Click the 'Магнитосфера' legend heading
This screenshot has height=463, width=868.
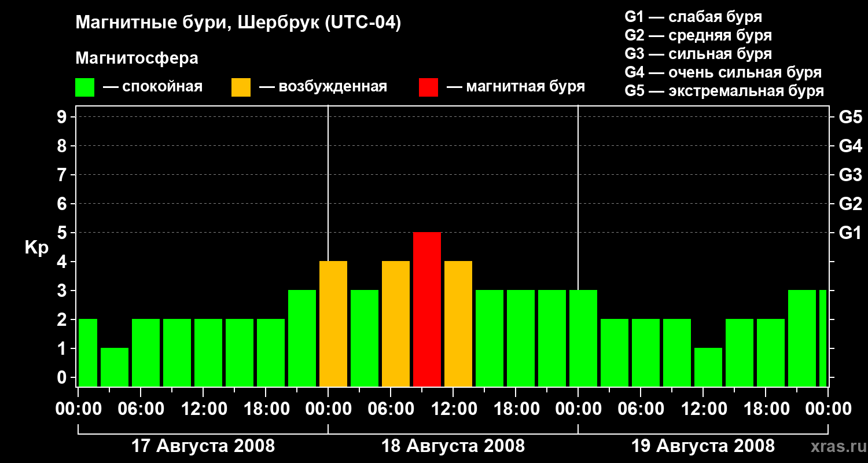pos(137,58)
